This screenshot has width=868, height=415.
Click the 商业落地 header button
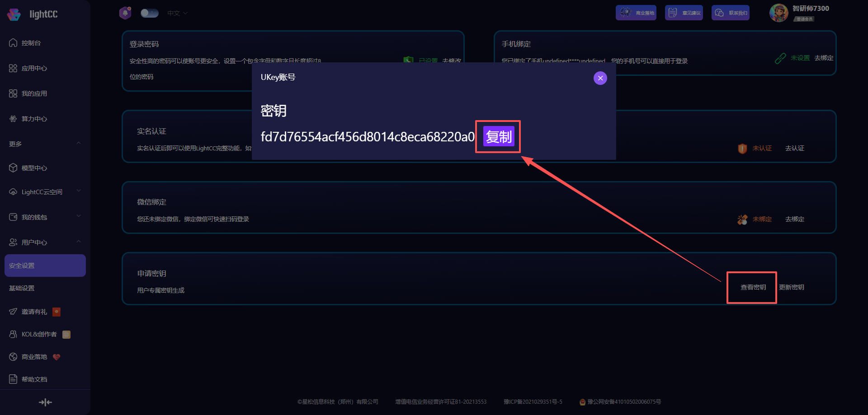click(636, 13)
